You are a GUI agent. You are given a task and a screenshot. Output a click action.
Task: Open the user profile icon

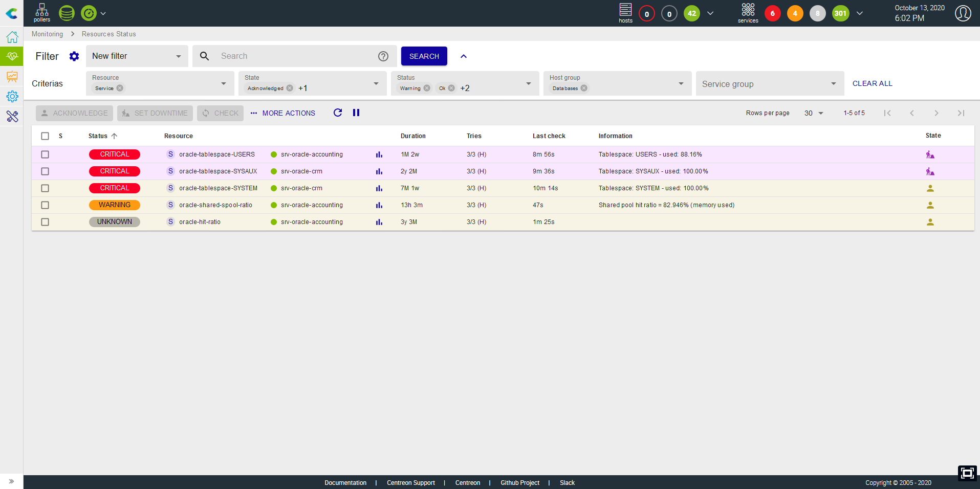(x=963, y=13)
